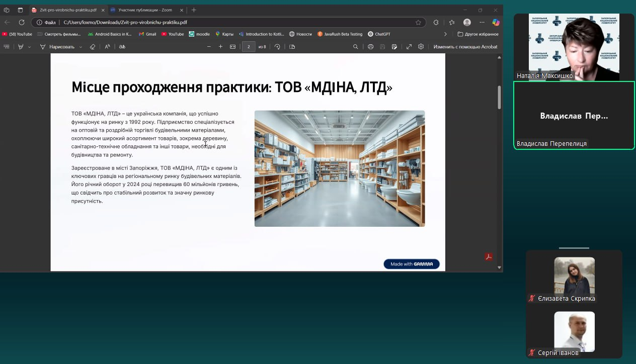This screenshot has height=364, width=636.
Task: Click the red Acrobat icon on the page
Action: point(489,257)
